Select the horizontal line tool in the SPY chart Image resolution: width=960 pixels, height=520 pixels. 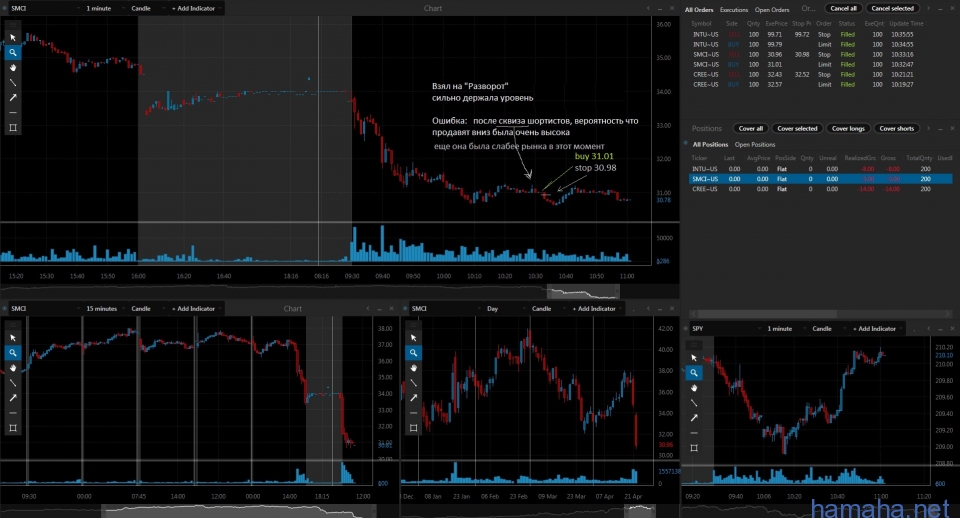[694, 432]
